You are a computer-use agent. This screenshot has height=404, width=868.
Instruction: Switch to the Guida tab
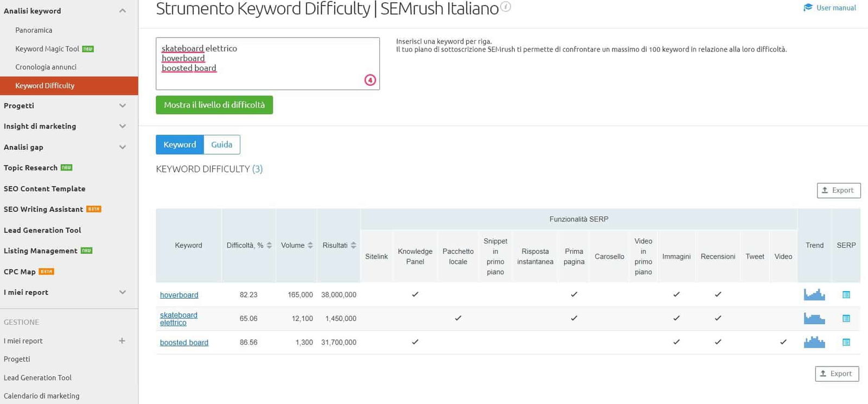click(222, 144)
